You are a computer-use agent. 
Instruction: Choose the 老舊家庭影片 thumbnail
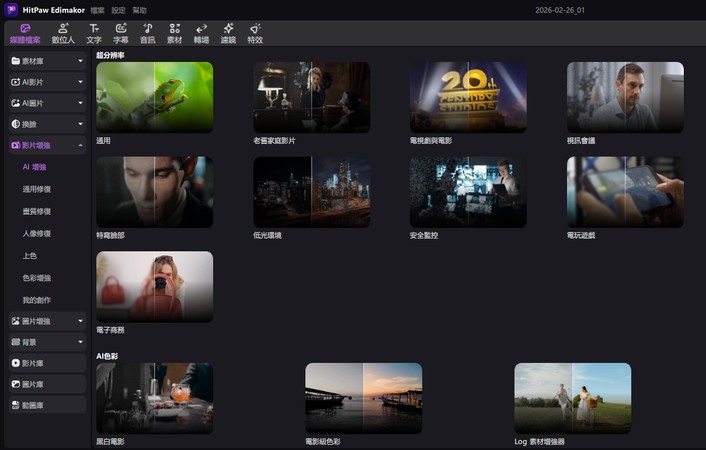[312, 97]
